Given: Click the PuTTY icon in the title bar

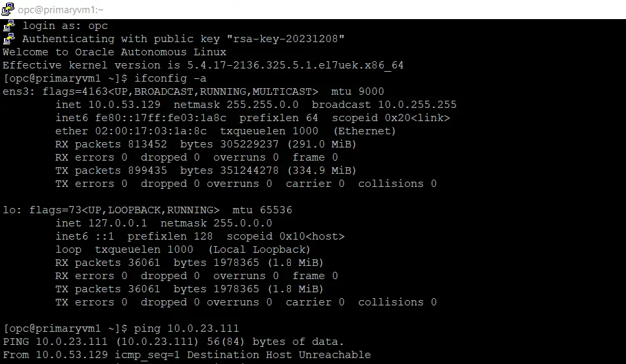Looking at the screenshot, I should click(9, 9).
